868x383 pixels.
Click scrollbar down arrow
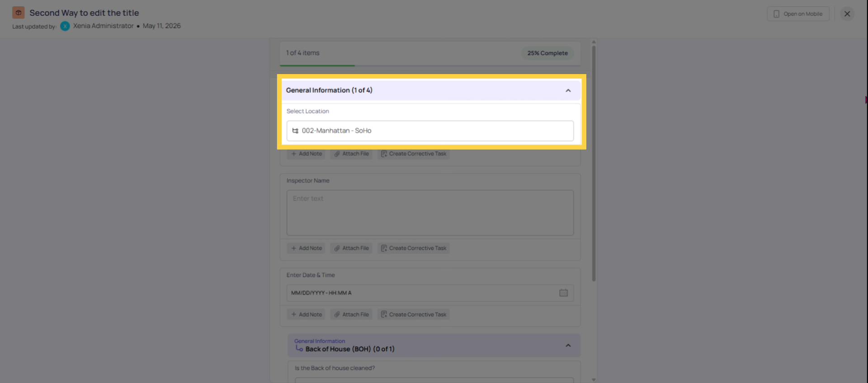coord(594,380)
